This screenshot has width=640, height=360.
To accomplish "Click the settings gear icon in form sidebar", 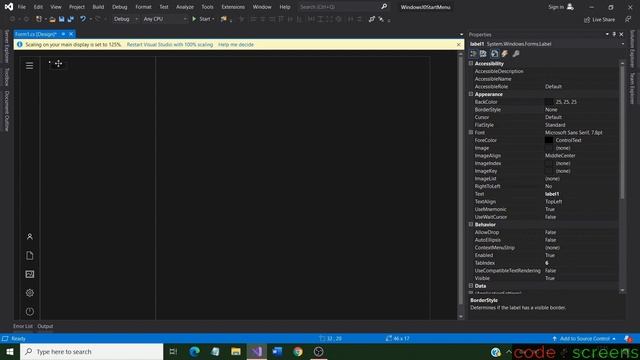I will (29, 293).
